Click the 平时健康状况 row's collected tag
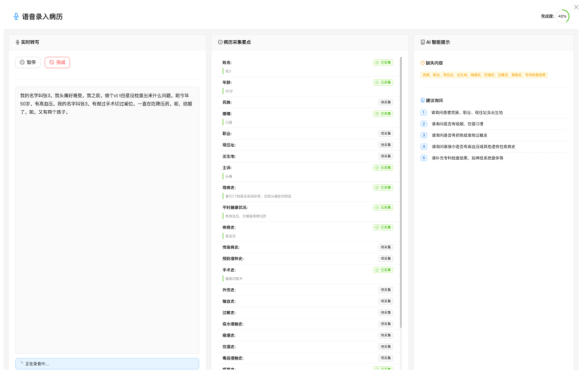 [x=383, y=207]
